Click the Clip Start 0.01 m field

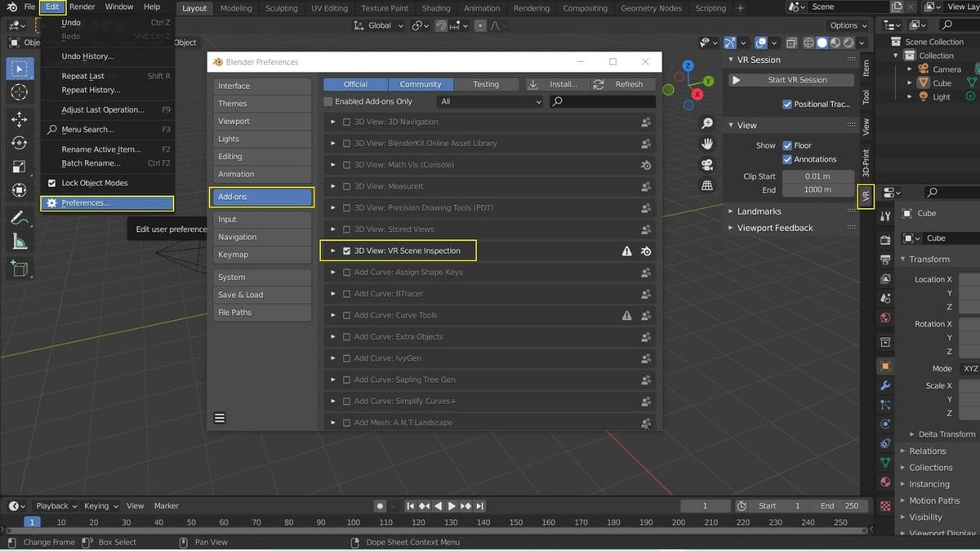817,176
